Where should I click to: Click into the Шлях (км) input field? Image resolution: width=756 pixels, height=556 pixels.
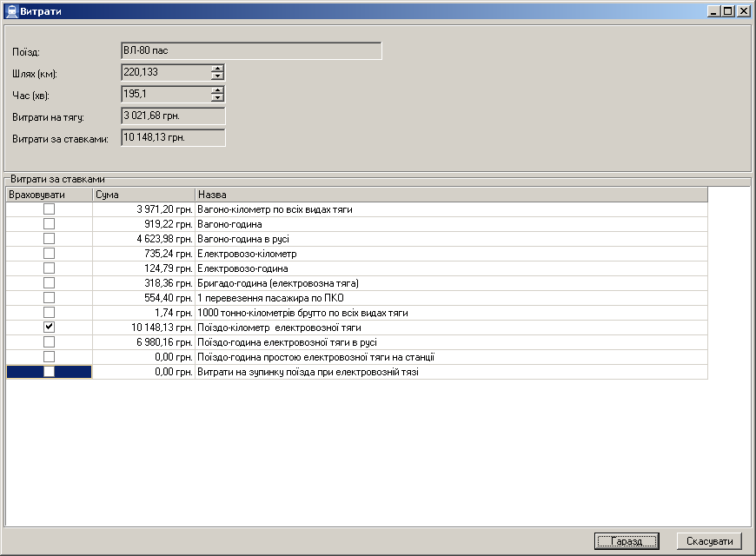click(165, 73)
